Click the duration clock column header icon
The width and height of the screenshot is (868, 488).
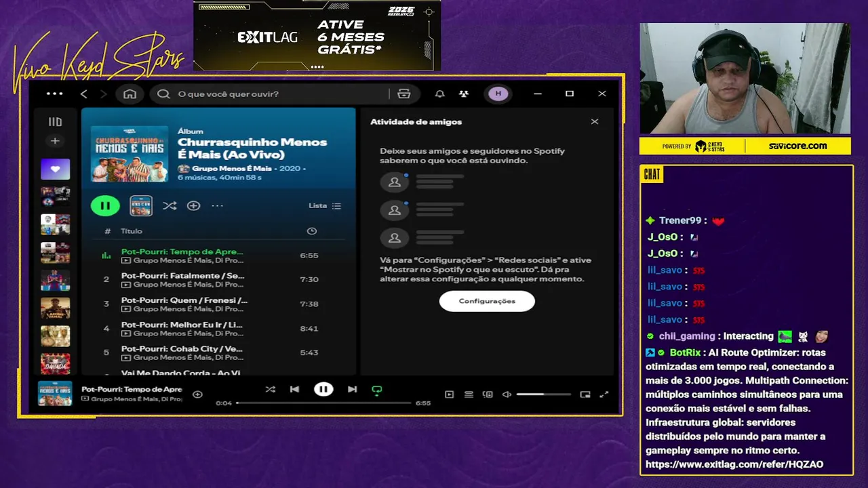click(x=311, y=231)
